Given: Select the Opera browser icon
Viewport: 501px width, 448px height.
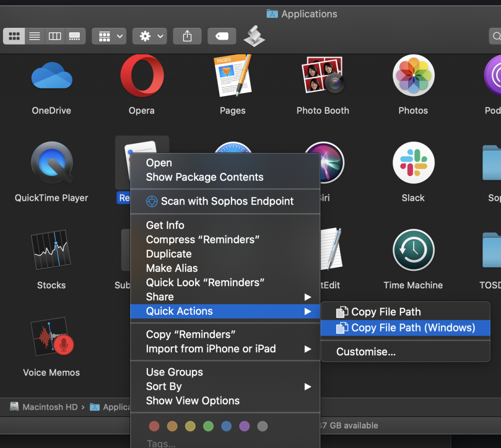Looking at the screenshot, I should coord(142,76).
